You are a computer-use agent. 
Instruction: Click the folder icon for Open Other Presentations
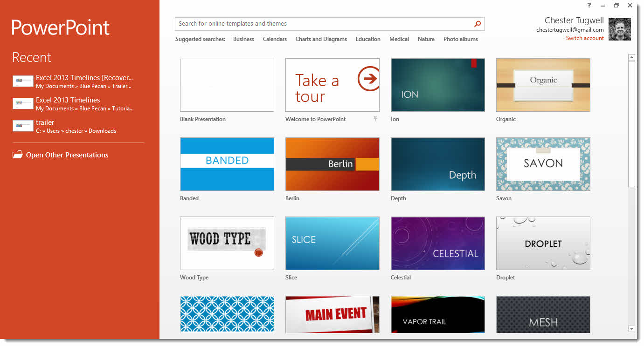(x=18, y=155)
